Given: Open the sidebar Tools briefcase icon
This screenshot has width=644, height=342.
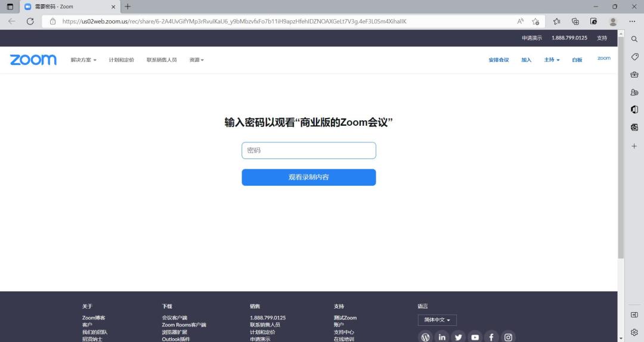Looking at the screenshot, I should pyautogui.click(x=634, y=74).
